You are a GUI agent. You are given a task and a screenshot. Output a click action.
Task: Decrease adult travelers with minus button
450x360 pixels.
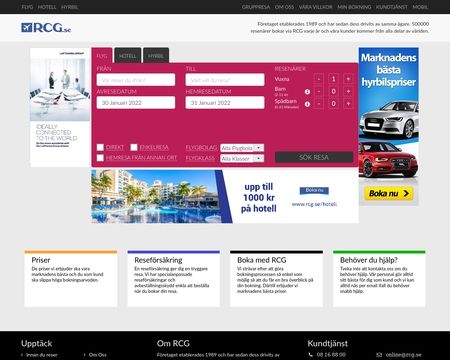coord(319,79)
